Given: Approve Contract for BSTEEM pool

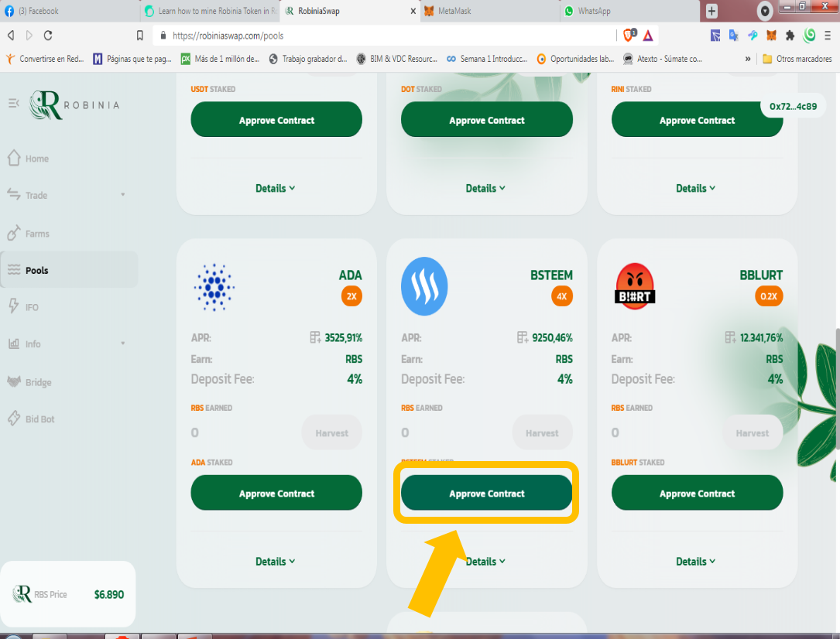Looking at the screenshot, I should pos(486,493).
